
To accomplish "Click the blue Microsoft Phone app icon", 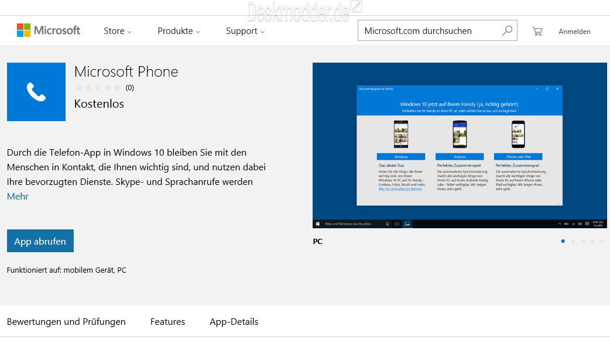I will tap(36, 92).
